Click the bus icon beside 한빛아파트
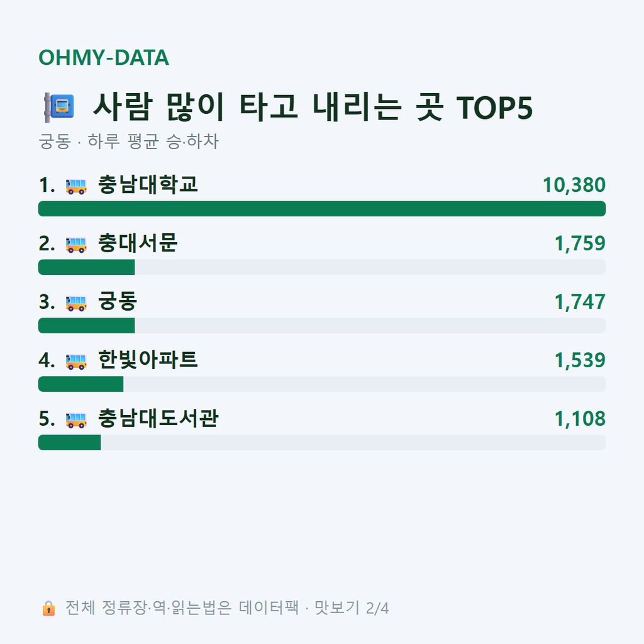The width and height of the screenshot is (644, 644). click(76, 362)
